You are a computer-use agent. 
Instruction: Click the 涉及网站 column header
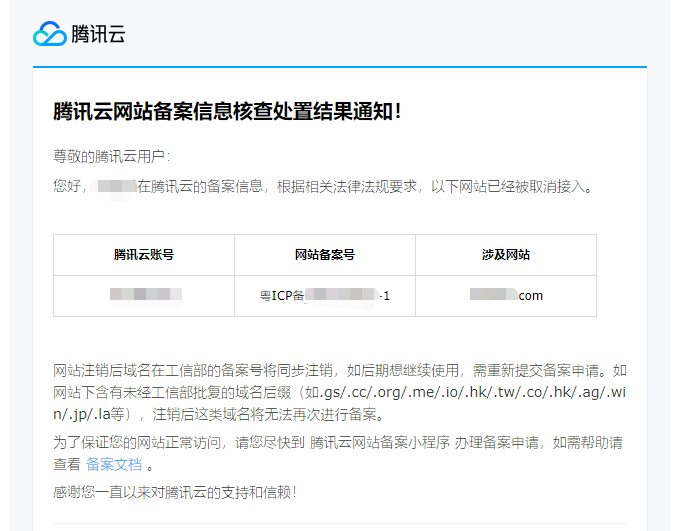pyautogui.click(x=506, y=255)
